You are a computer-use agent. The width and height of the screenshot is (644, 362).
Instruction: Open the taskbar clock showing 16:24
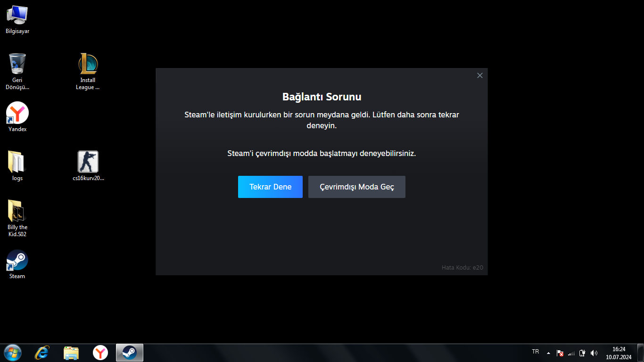click(x=619, y=353)
